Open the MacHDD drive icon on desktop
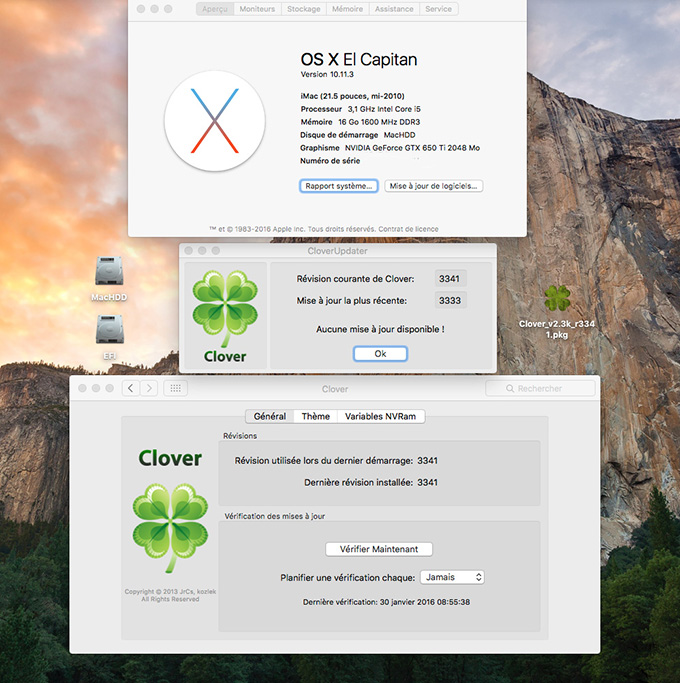 pyautogui.click(x=109, y=271)
